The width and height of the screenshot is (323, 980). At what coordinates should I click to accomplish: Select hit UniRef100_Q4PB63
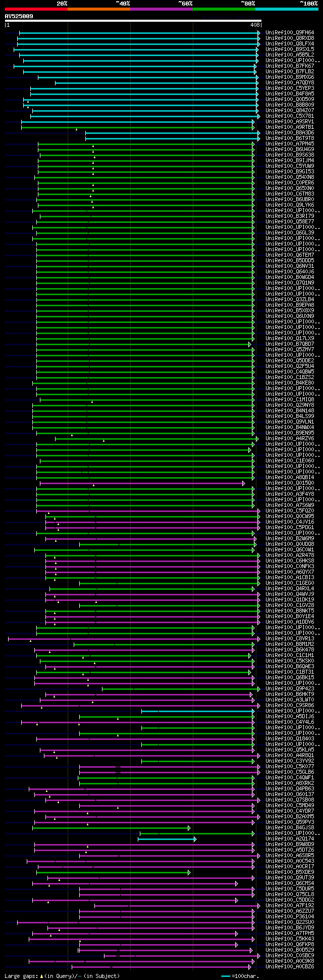tap(290, 789)
